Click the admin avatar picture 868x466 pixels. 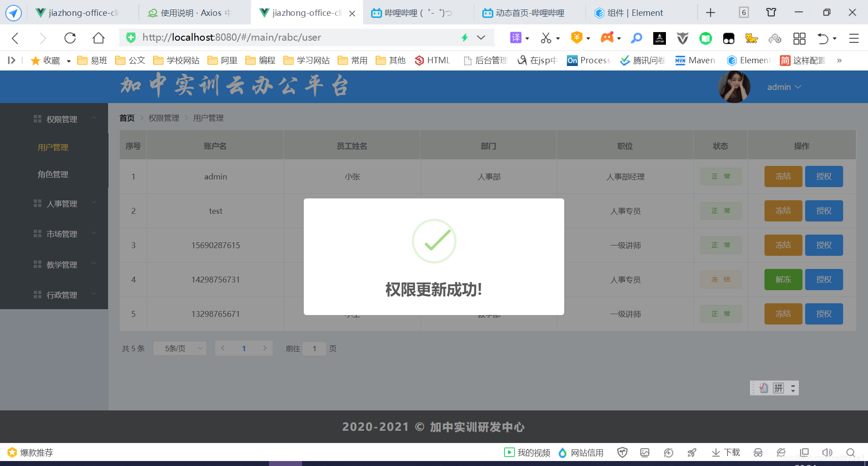[x=734, y=87]
